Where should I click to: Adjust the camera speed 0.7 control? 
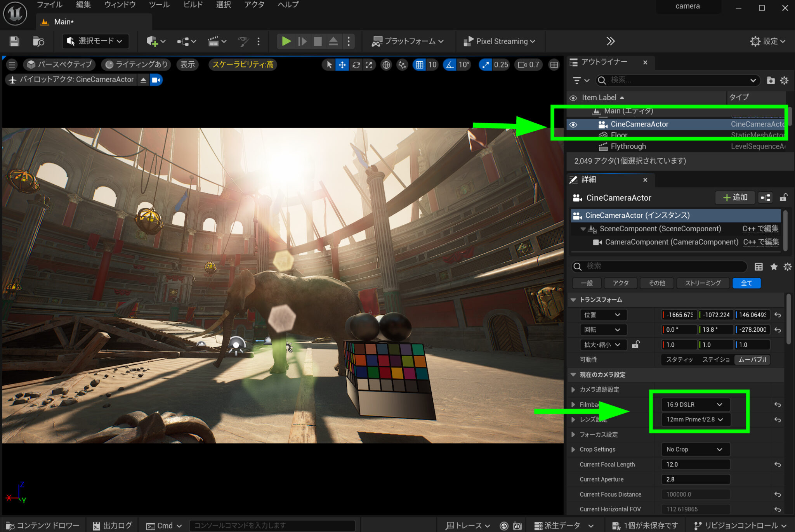528,65
